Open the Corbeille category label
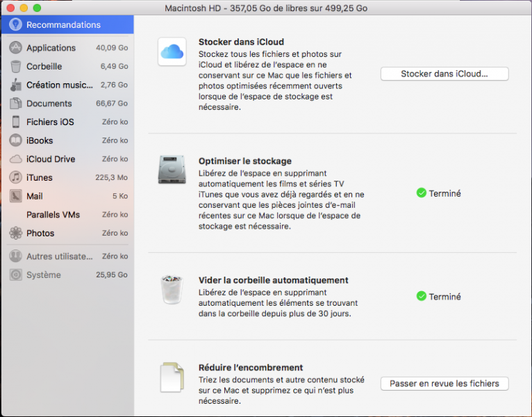Screen dimensions: 532x417 click(x=44, y=66)
